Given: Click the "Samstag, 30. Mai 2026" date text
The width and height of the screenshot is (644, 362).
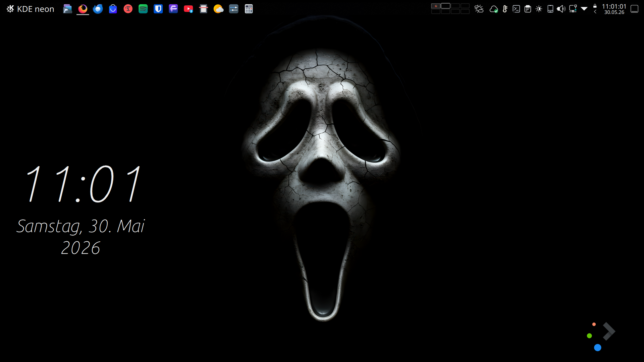Looking at the screenshot, I should (x=80, y=237).
